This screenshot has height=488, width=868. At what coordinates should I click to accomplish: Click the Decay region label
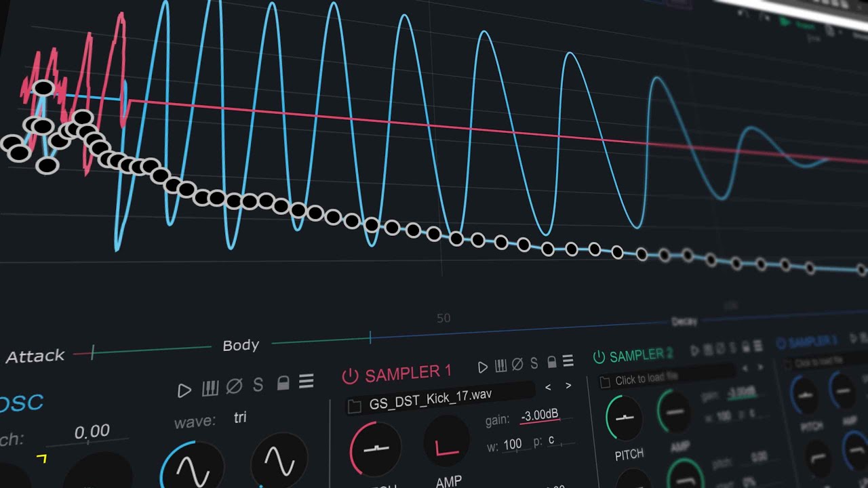click(x=684, y=322)
